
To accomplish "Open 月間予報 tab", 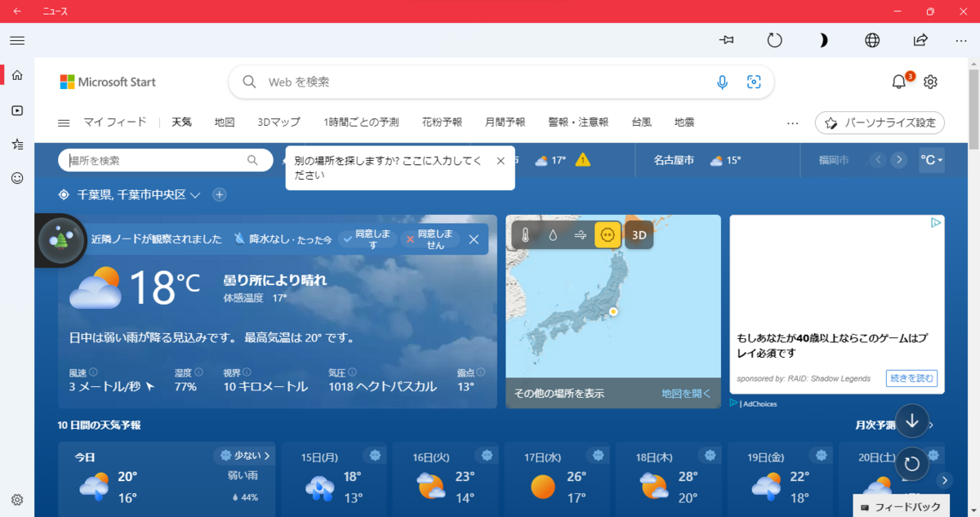I will pyautogui.click(x=505, y=123).
